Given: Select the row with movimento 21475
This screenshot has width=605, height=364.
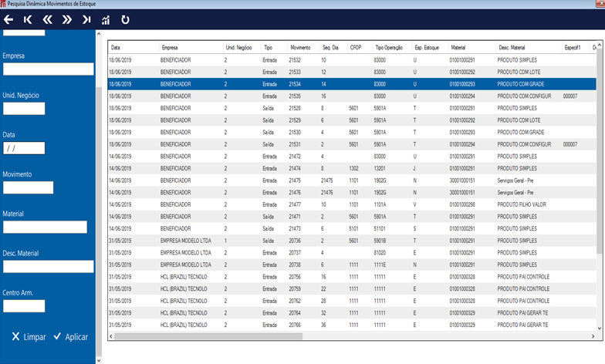Looking at the screenshot, I should 352,180.
